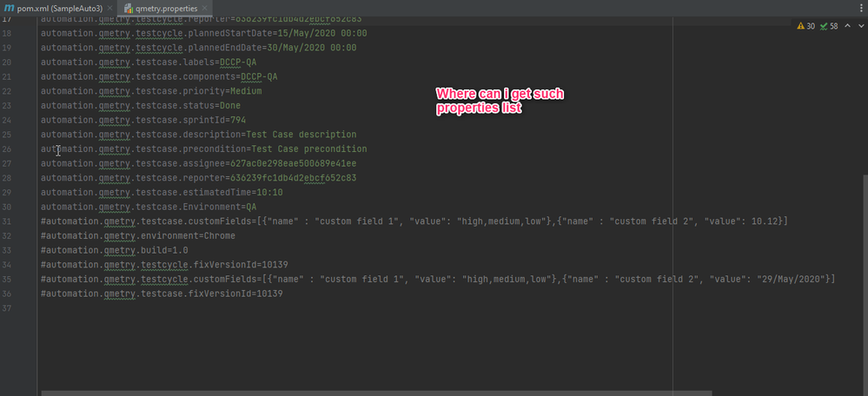
Task: Select the qmetry.properties editor tab
Action: 166,9
